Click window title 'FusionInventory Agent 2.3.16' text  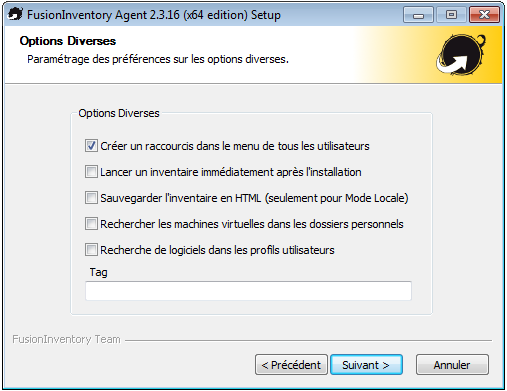154,15
